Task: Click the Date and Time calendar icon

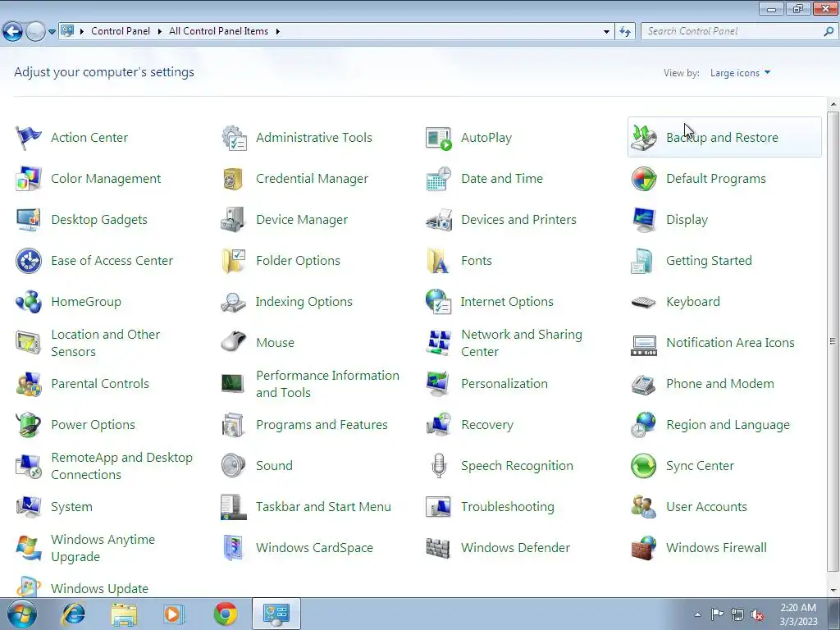Action: 439,178
